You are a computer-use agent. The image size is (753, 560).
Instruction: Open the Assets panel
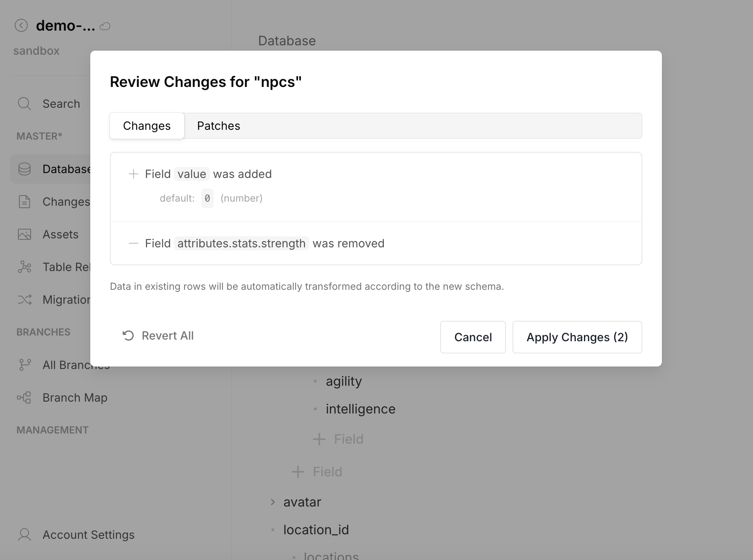[60, 234]
